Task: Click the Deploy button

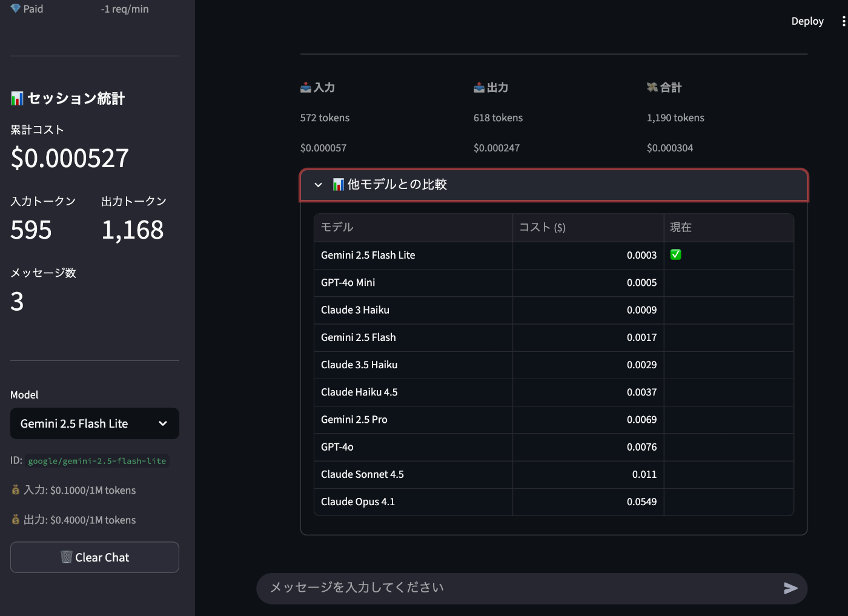Action: (x=807, y=21)
